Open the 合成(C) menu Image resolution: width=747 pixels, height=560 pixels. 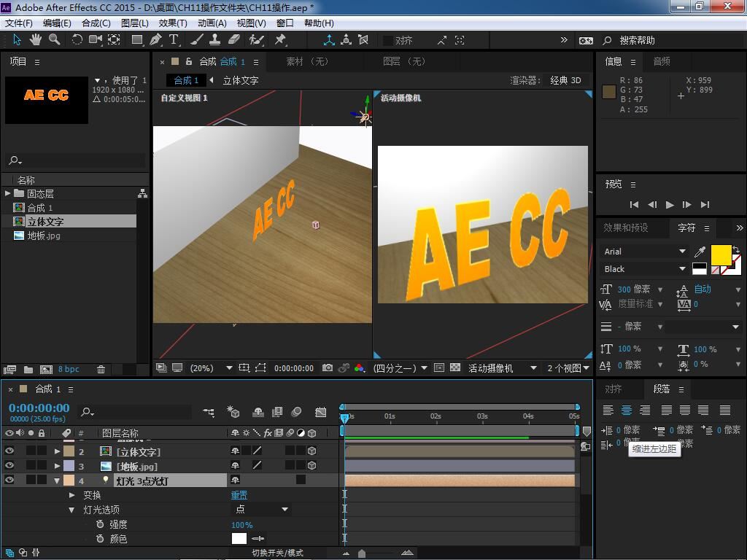click(x=96, y=23)
